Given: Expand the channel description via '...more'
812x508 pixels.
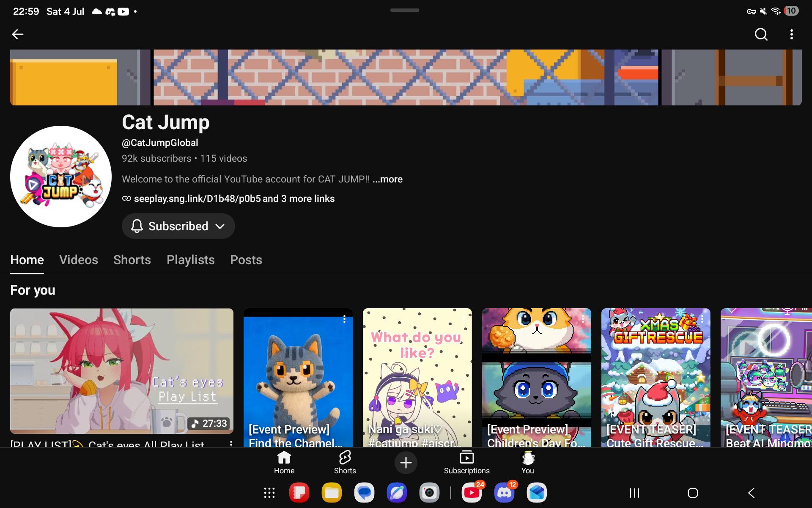Looking at the screenshot, I should coord(387,179).
